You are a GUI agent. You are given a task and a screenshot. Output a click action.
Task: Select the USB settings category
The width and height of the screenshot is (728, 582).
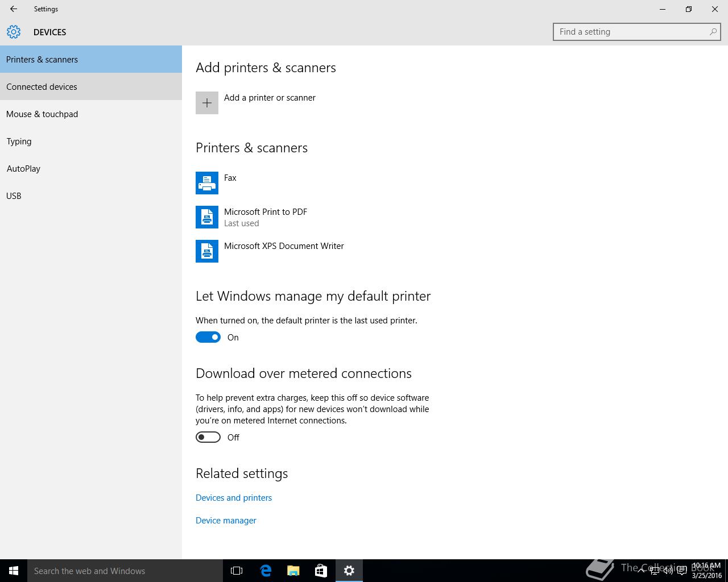coord(14,196)
